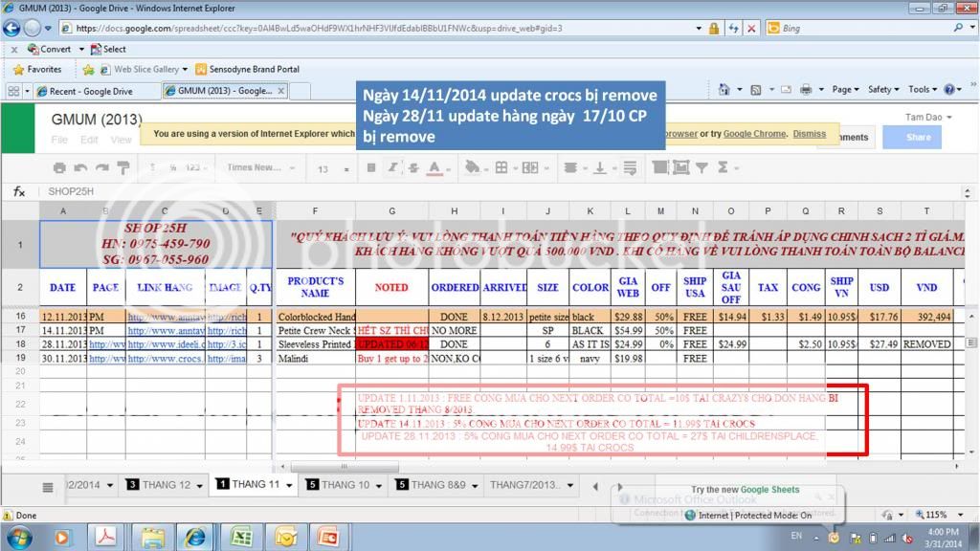
Task: Open the all-sheets list icon
Action: (x=48, y=486)
